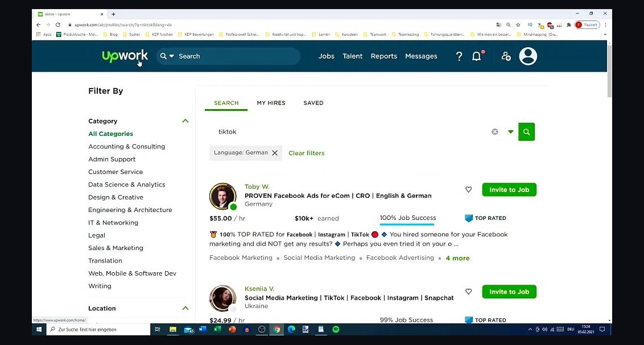Open Kseniia V. profile name link

pyautogui.click(x=259, y=289)
